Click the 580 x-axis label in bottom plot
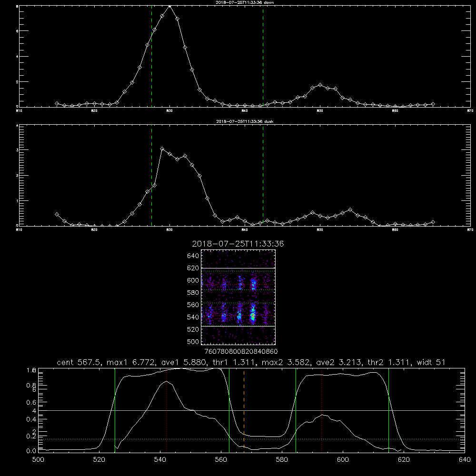The width and height of the screenshot is (476, 476). click(282, 460)
